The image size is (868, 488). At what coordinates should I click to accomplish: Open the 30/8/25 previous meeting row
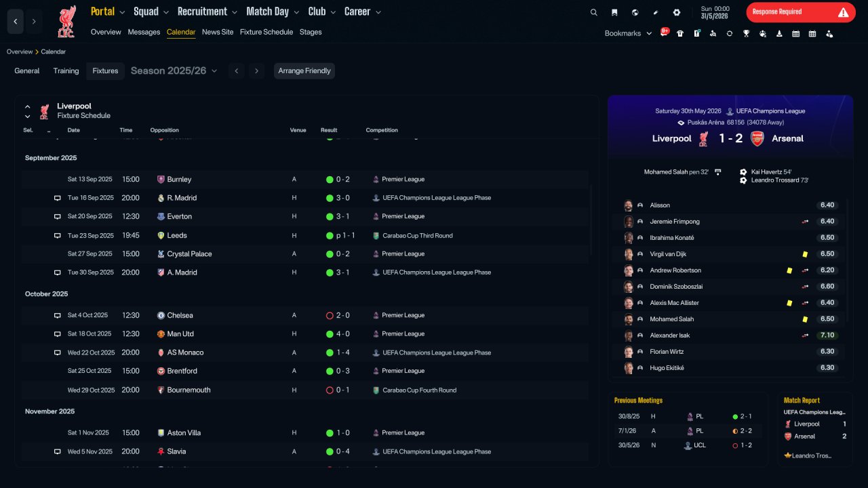pos(688,417)
